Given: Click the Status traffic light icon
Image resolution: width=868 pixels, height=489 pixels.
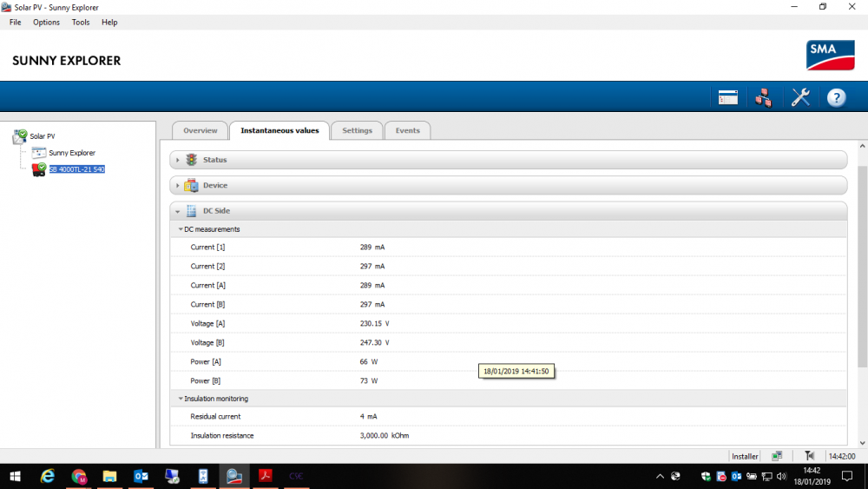Looking at the screenshot, I should pyautogui.click(x=192, y=160).
